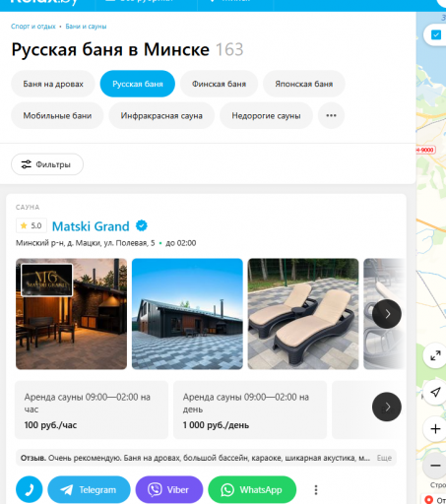This screenshot has height=504, width=446.
Task: Select the '1 000 руб./день' daily rental price card
Action: pos(250,409)
